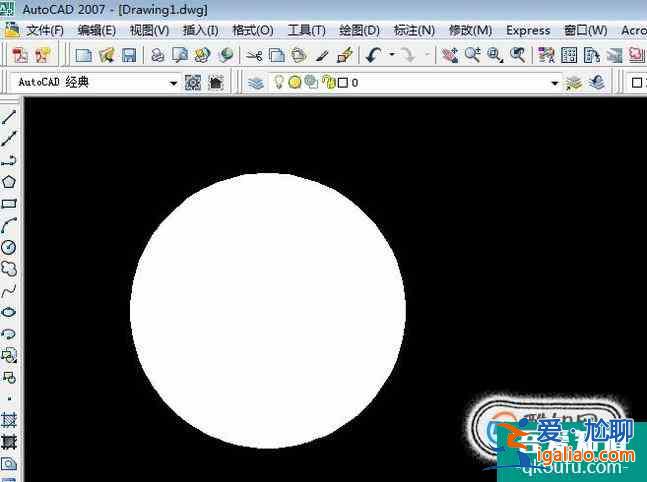Select the Spline tool
Image resolution: width=647 pixels, height=482 pixels.
tap(9, 291)
